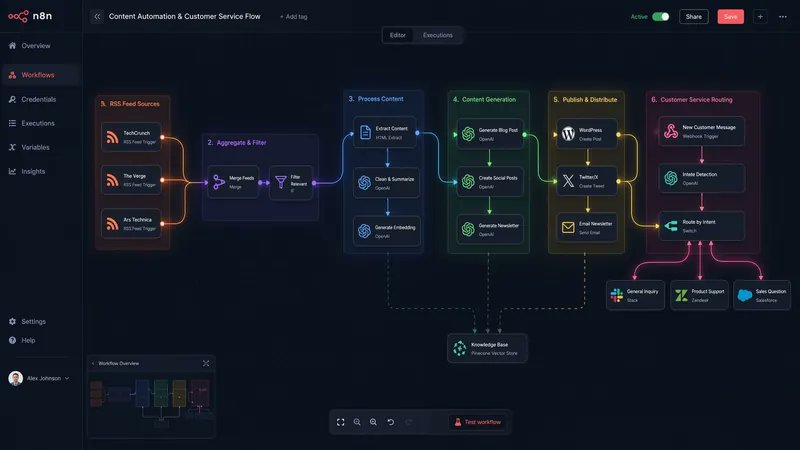Select the WordPress node icon
Screen dimensions: 800x450
pyautogui.click(x=568, y=134)
